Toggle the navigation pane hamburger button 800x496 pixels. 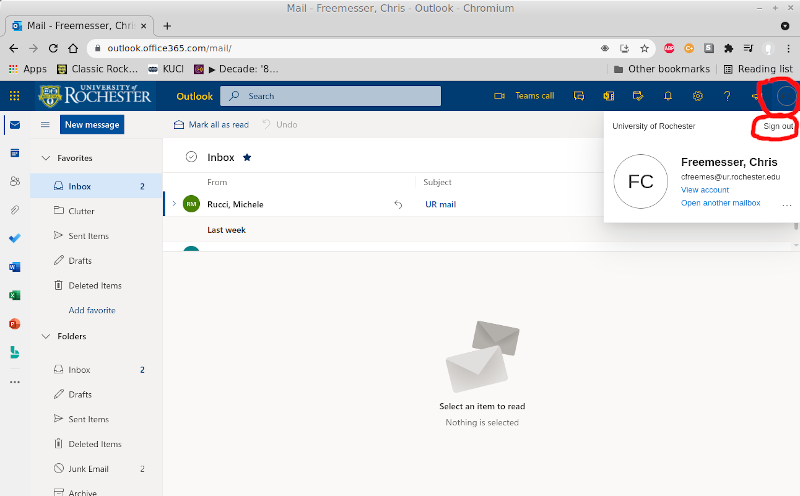(x=45, y=125)
